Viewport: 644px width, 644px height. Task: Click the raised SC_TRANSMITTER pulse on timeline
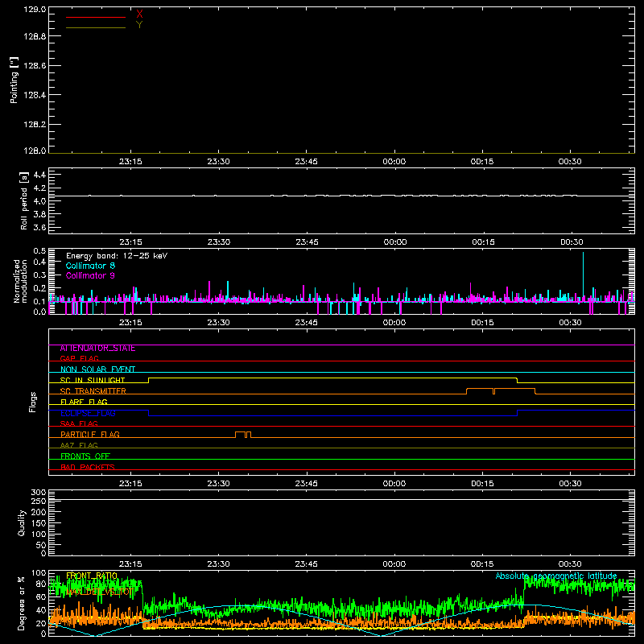tap(501, 390)
